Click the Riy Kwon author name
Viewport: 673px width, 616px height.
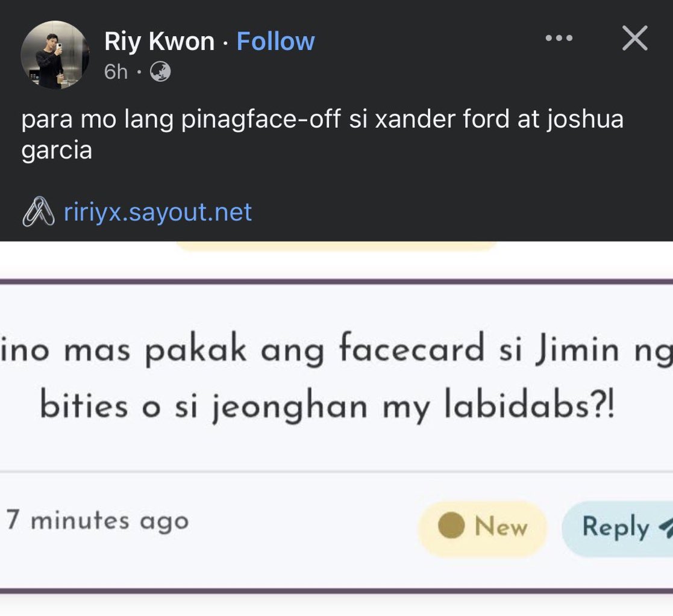159,42
